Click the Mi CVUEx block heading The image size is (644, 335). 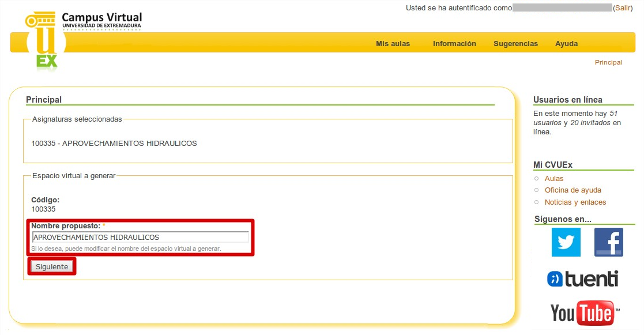(552, 165)
